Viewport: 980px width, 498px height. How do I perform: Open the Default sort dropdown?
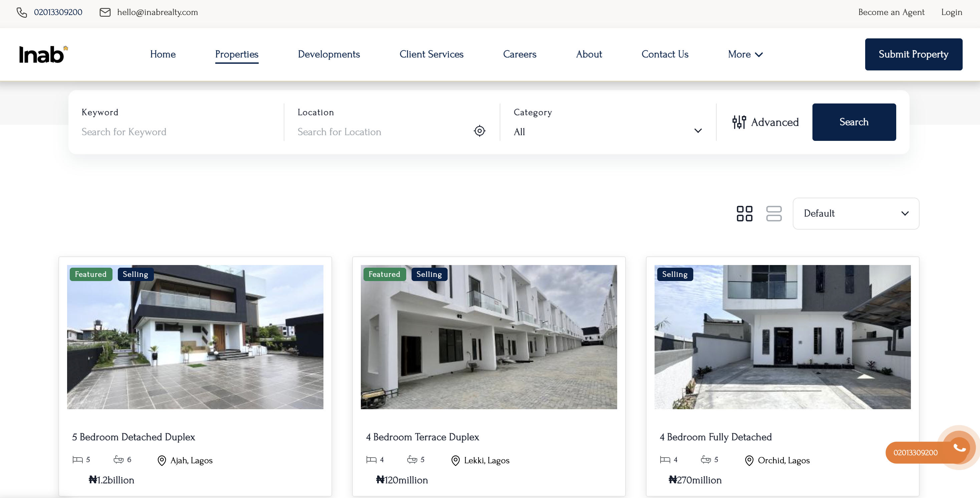[x=855, y=213]
